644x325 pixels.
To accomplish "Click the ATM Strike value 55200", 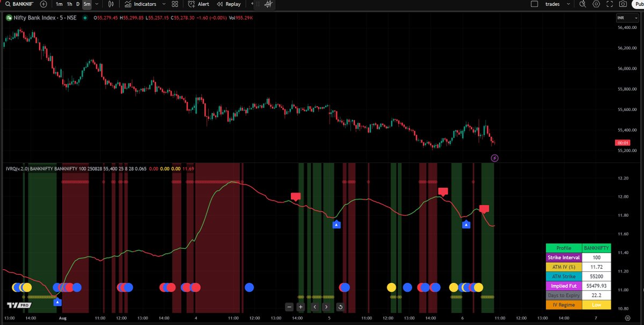I will [x=596, y=276].
